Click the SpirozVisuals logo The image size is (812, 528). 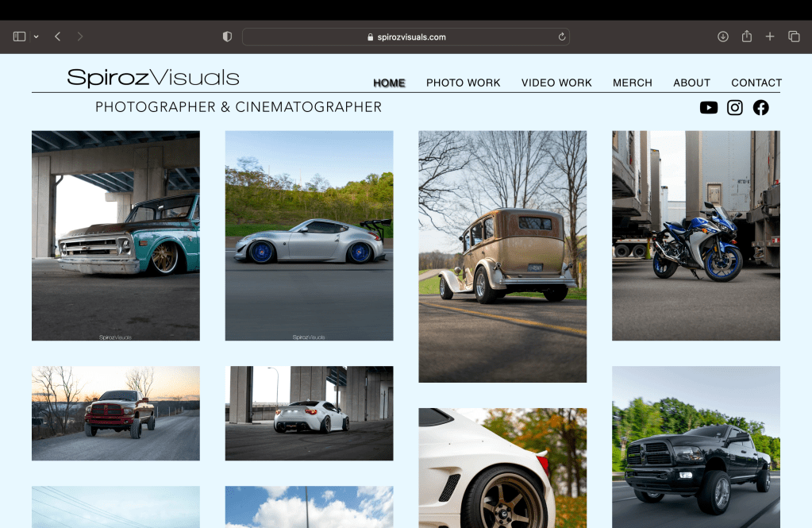pyautogui.click(x=153, y=78)
